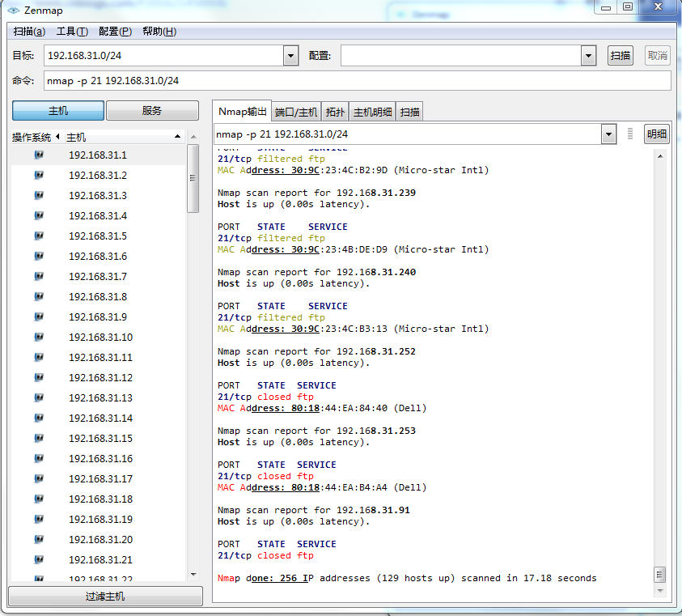Select host 192.168.31.1 in list
The image size is (682, 616).
(x=98, y=155)
